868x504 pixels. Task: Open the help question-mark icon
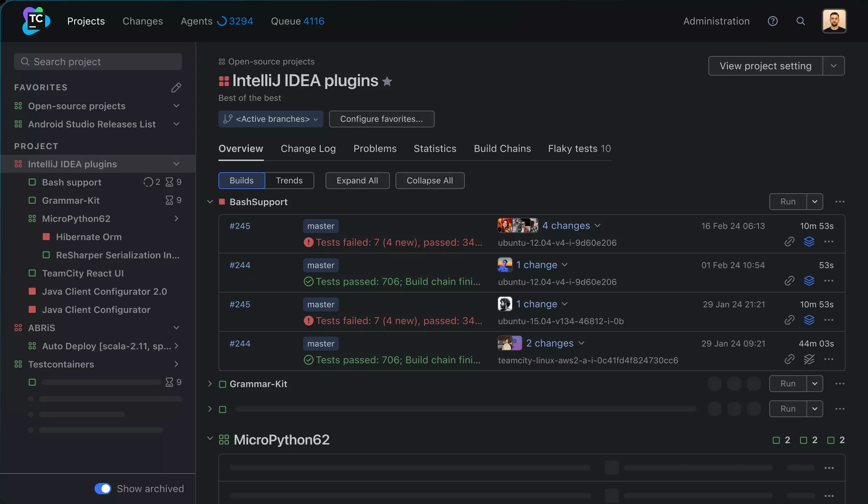[x=773, y=21]
